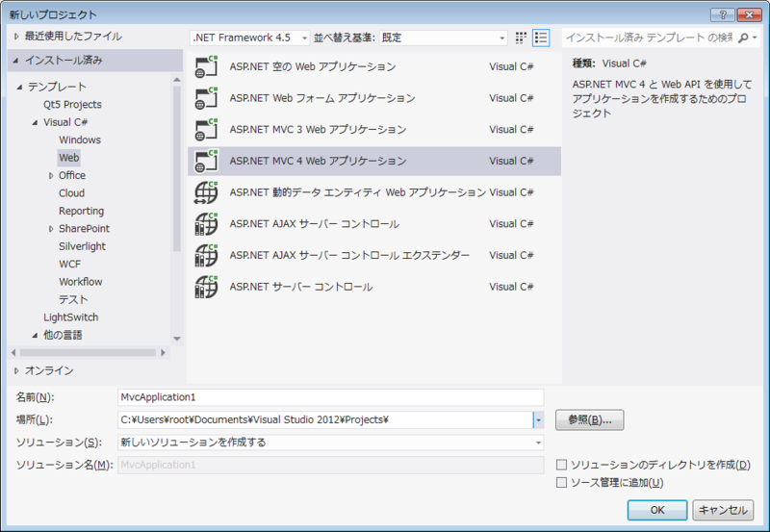Select the Cloud tree category
Image resolution: width=770 pixels, height=532 pixels.
click(x=71, y=192)
